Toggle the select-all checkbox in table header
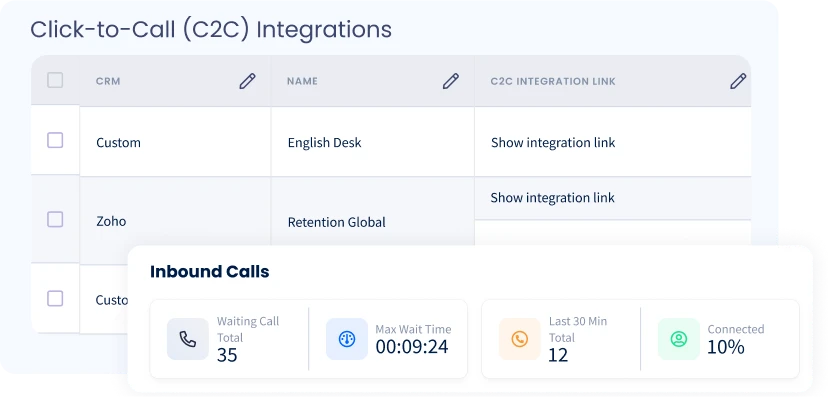 pos(55,80)
